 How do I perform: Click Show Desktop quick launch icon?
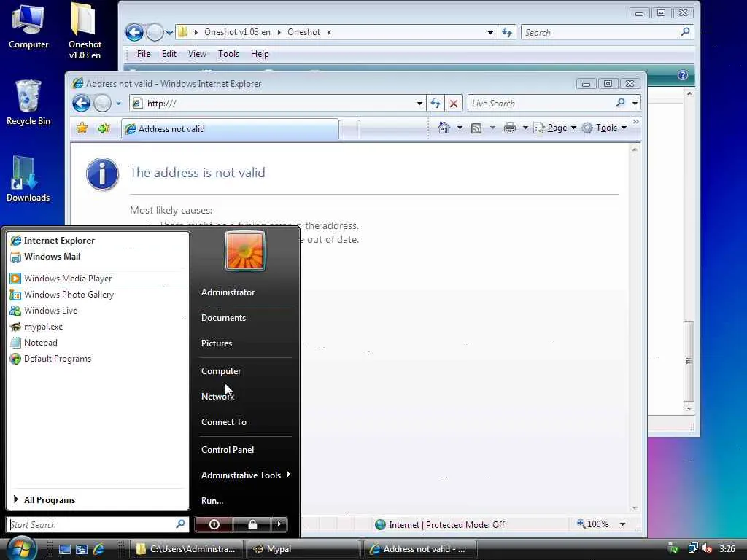click(64, 549)
